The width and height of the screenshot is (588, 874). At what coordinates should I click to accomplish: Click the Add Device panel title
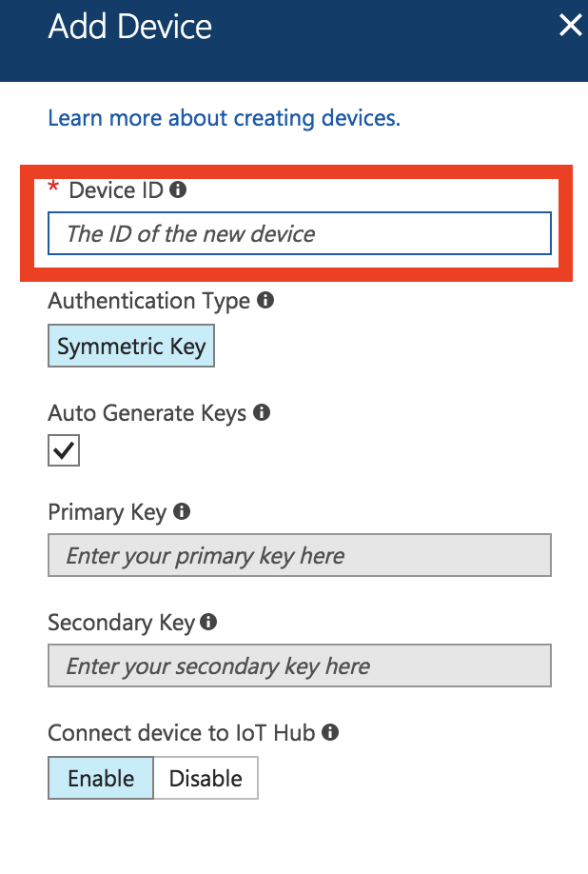[129, 27]
